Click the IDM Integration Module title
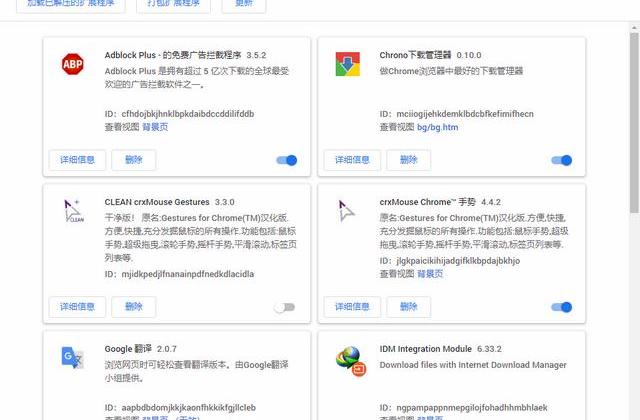Image resolution: width=640 pixels, height=420 pixels. tap(425, 349)
